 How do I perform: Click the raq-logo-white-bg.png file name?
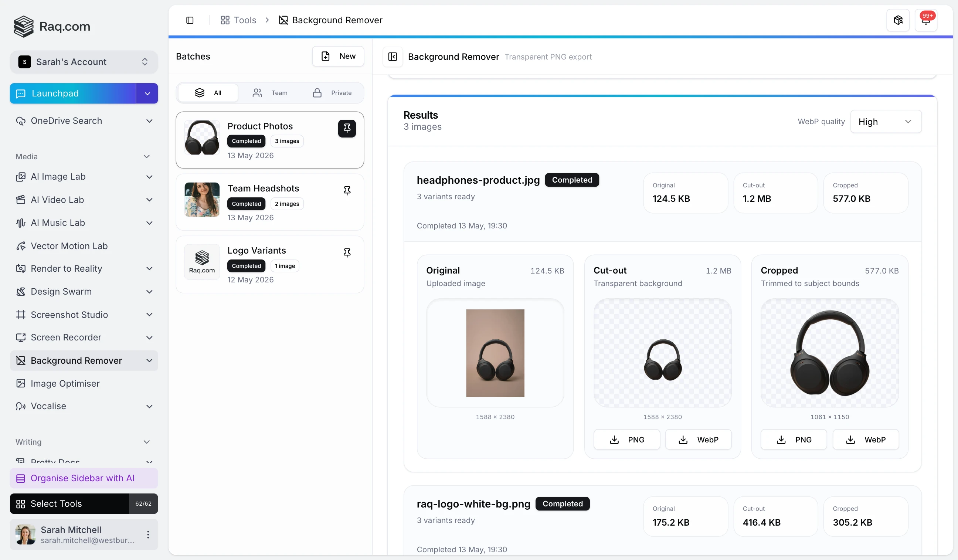pyautogui.click(x=473, y=504)
